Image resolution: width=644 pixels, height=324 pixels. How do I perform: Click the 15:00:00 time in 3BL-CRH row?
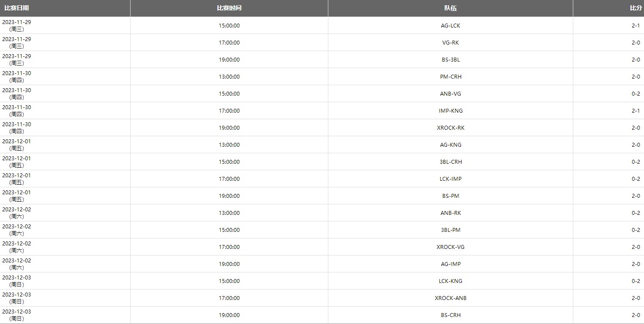(229, 162)
